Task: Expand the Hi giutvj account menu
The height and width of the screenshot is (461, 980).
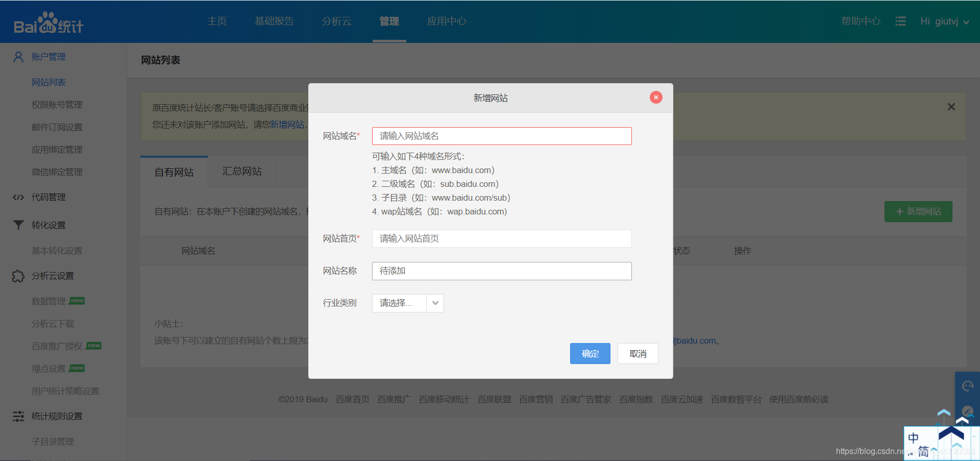Action: pos(945,21)
